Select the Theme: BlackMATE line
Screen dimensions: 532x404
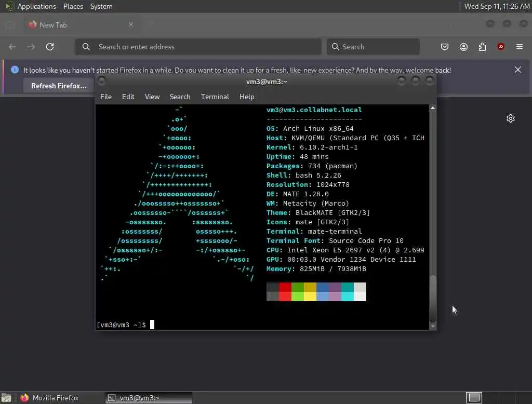pos(318,213)
